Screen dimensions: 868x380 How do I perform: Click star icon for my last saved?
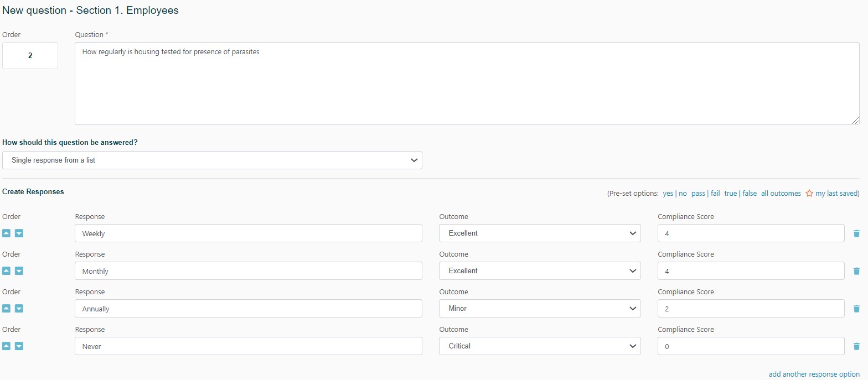pos(809,194)
